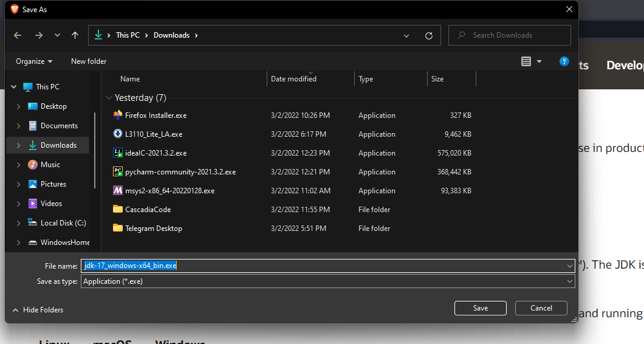
Task: Select the msys2-x86_64-20220128.exe file icon
Action: (117, 190)
